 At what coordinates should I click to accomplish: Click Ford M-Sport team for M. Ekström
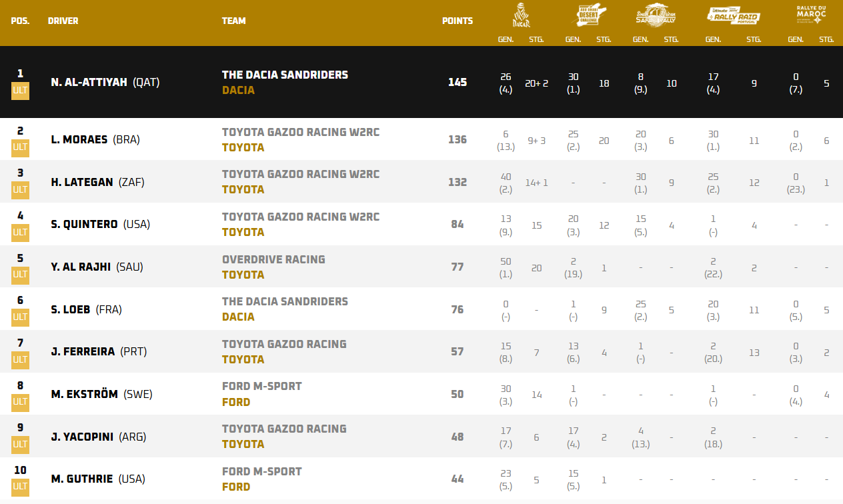(x=261, y=386)
